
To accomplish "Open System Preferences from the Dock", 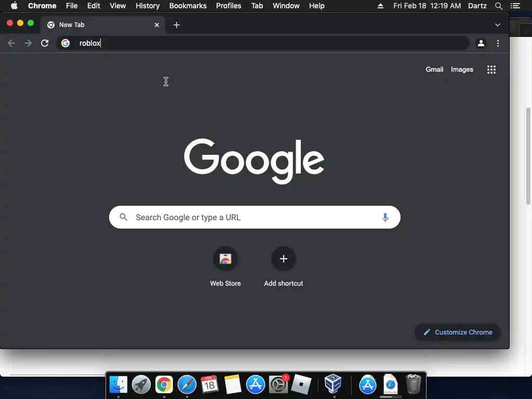I will tap(278, 384).
